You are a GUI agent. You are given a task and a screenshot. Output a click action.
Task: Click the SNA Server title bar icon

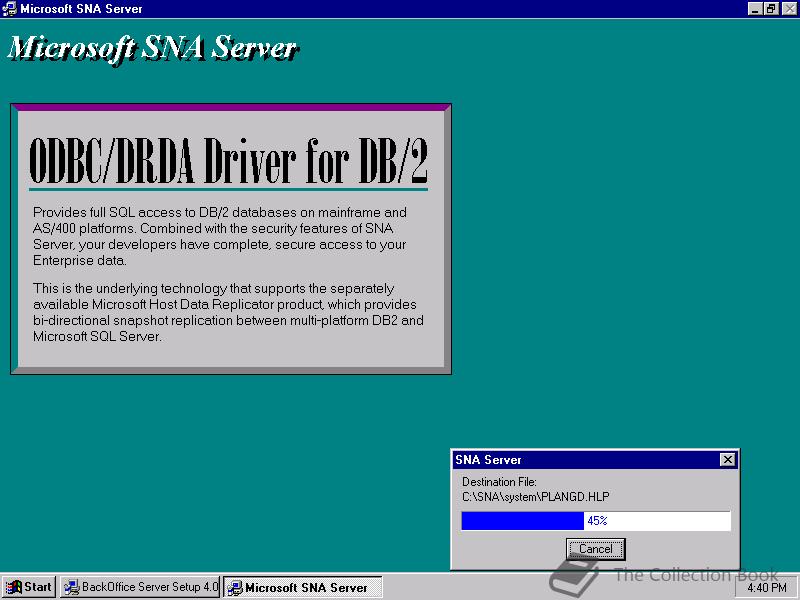(9, 9)
